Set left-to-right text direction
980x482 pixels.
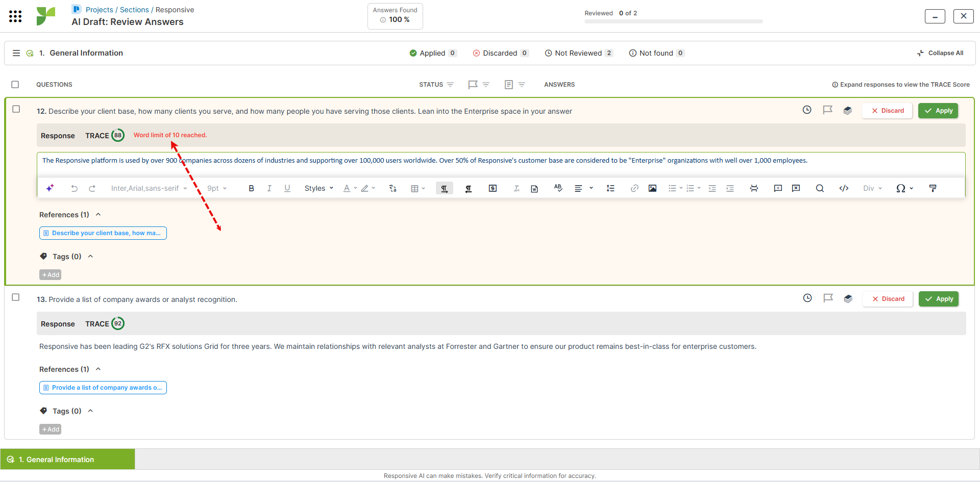click(x=445, y=188)
